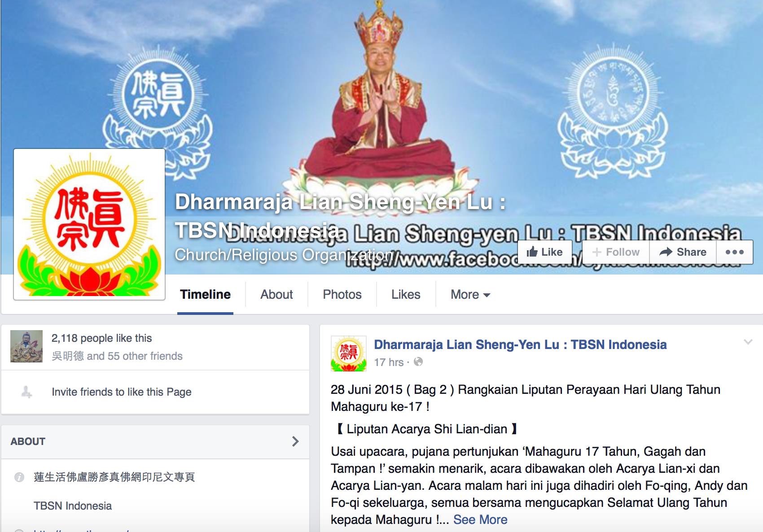The width and height of the screenshot is (763, 532).
Task: Toggle Follow for this page
Action: click(616, 252)
